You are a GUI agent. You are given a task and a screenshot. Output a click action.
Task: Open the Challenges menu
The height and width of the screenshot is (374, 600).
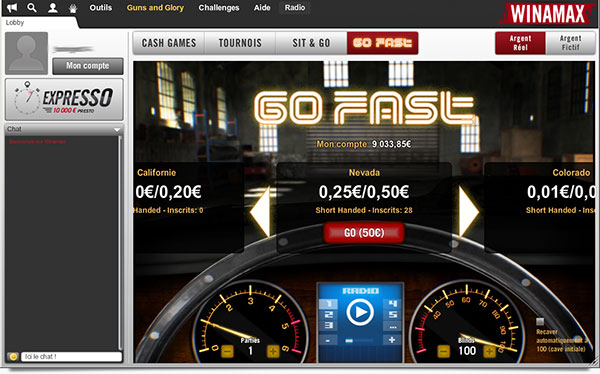pos(219,8)
